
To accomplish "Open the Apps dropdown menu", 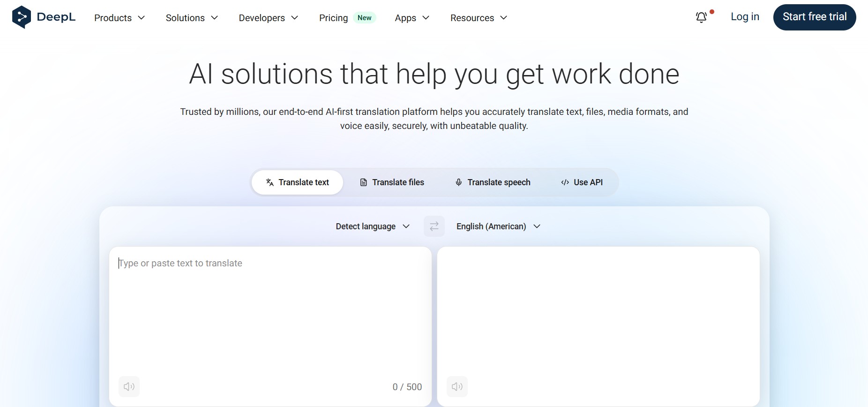I will click(x=412, y=18).
